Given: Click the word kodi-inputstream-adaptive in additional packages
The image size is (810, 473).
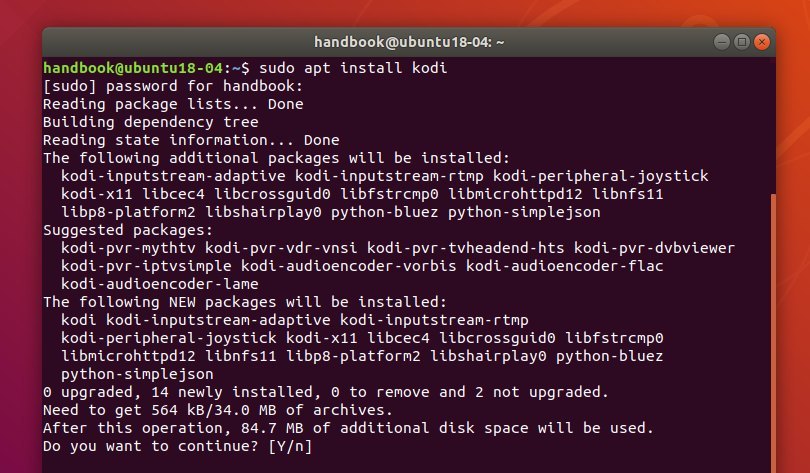Looking at the screenshot, I should click(x=173, y=176).
